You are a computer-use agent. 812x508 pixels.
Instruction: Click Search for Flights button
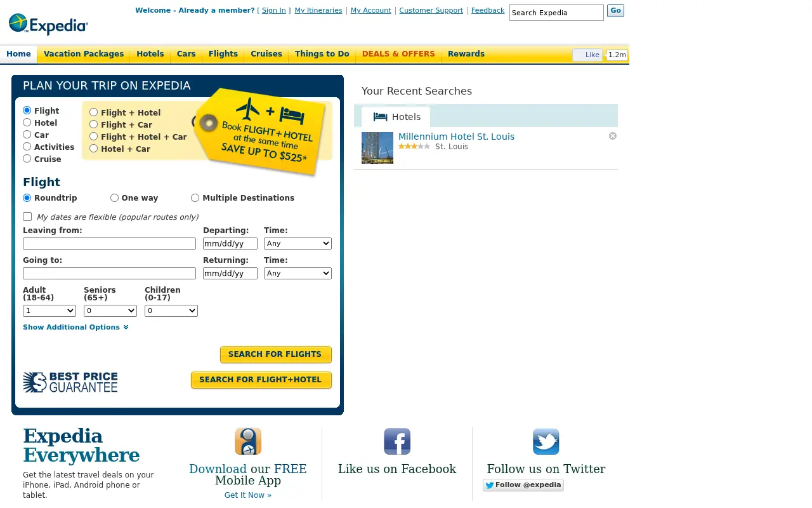coord(276,354)
